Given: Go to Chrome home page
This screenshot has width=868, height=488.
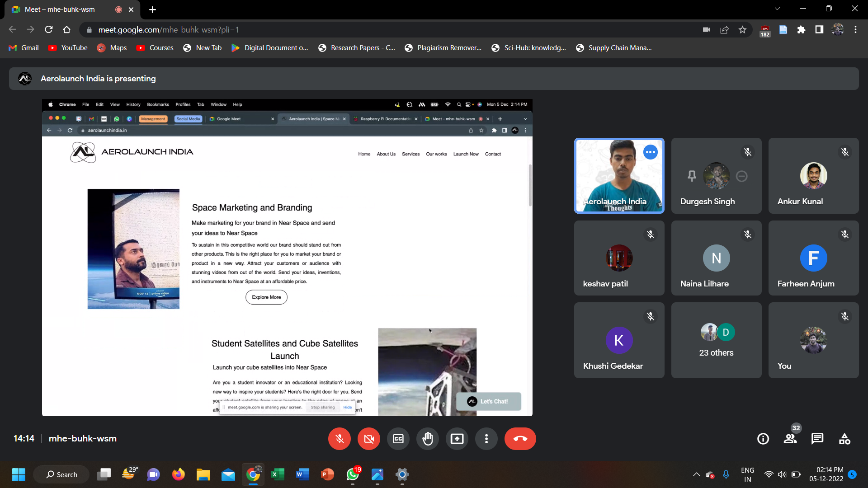Looking at the screenshot, I should (67, 30).
